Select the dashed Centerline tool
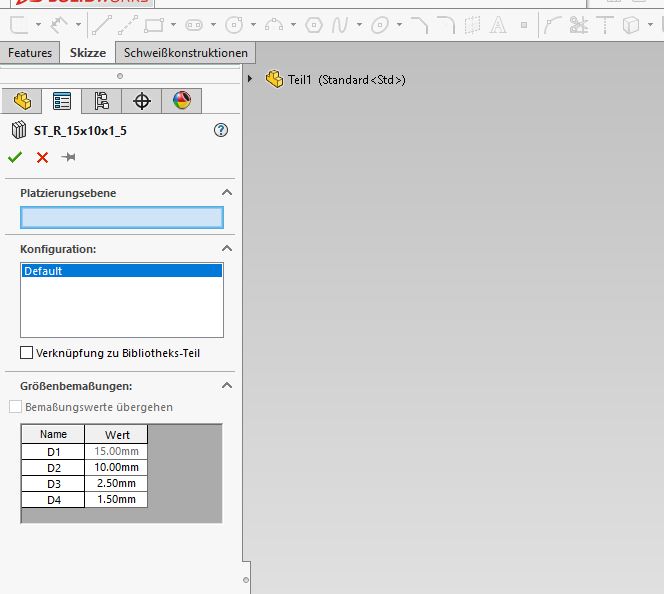This screenshot has width=664, height=594. pyautogui.click(x=128, y=25)
